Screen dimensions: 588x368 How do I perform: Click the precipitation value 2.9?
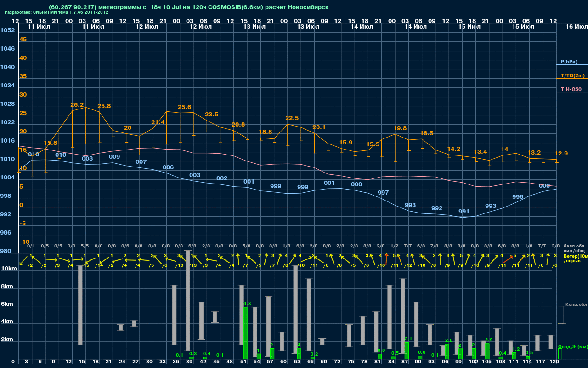(489, 340)
